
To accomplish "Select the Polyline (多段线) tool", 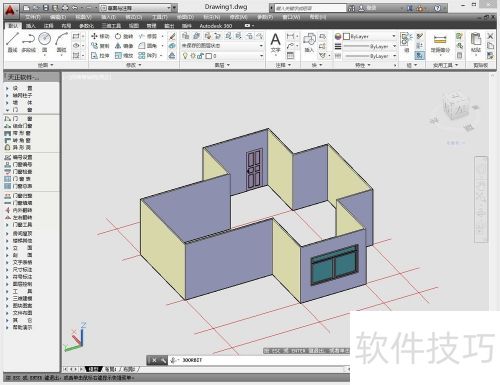I will [x=28, y=42].
